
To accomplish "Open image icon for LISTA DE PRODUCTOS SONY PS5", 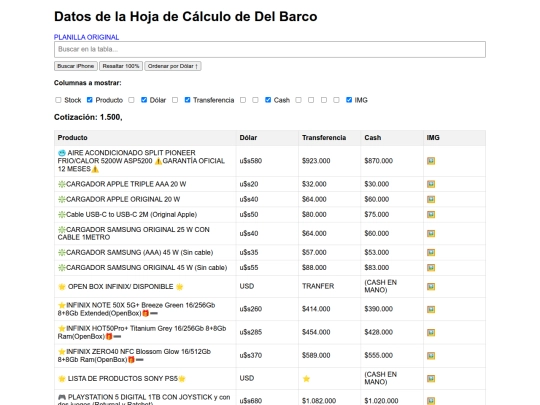I will pos(431,378).
